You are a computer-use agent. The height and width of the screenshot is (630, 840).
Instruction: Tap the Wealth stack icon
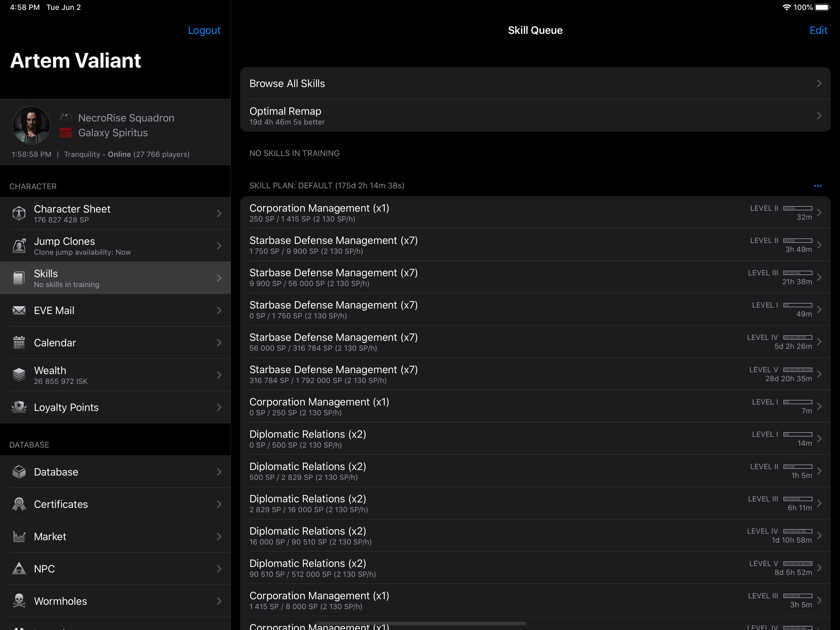coord(19,375)
